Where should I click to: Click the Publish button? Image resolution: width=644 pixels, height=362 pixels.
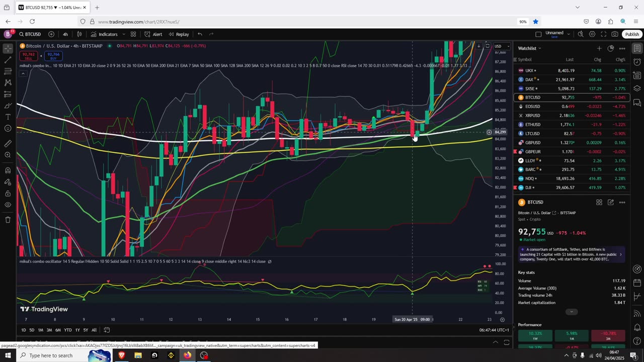tap(632, 34)
